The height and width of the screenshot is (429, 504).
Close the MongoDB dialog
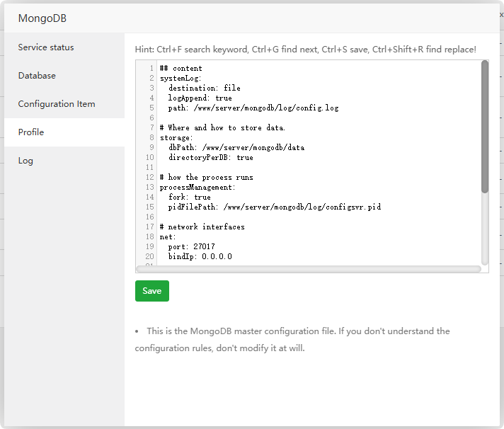pyautogui.click(x=501, y=14)
